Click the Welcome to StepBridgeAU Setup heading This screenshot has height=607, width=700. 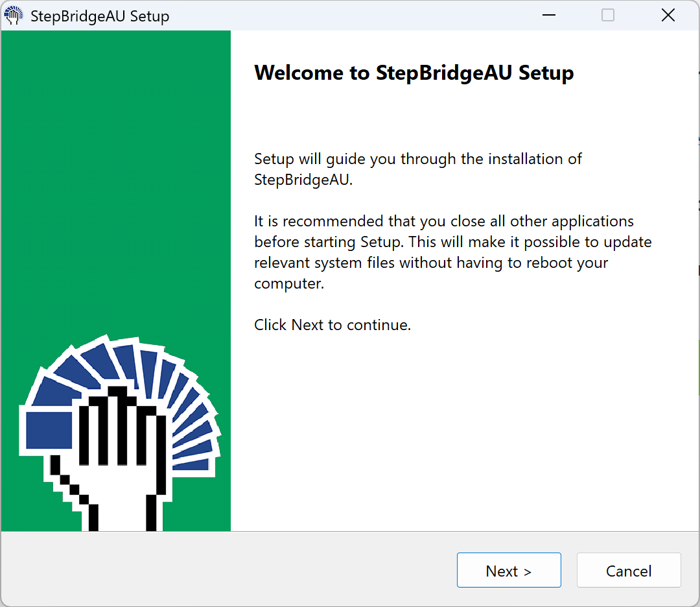[x=414, y=73]
